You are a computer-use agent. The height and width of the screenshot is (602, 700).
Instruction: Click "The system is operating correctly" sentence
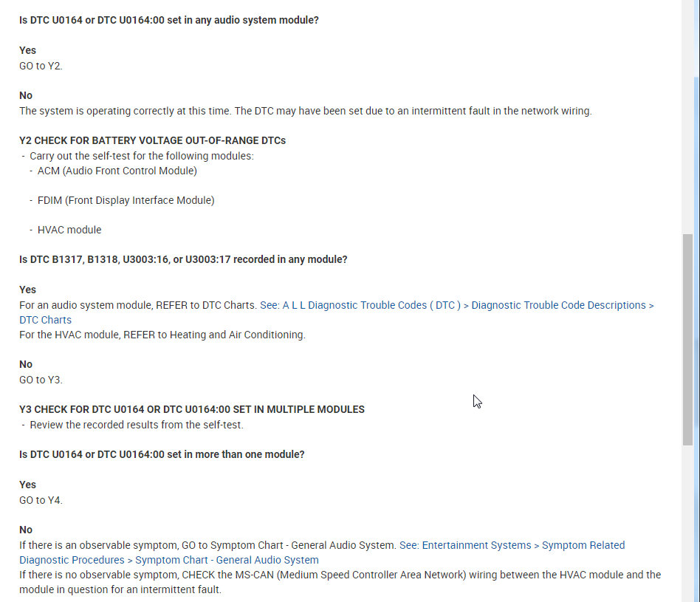click(305, 111)
